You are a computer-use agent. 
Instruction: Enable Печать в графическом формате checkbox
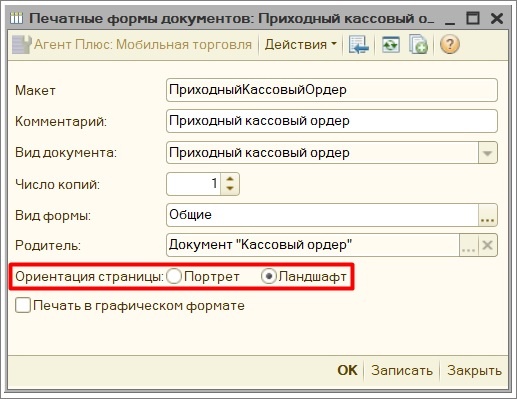tap(23, 305)
